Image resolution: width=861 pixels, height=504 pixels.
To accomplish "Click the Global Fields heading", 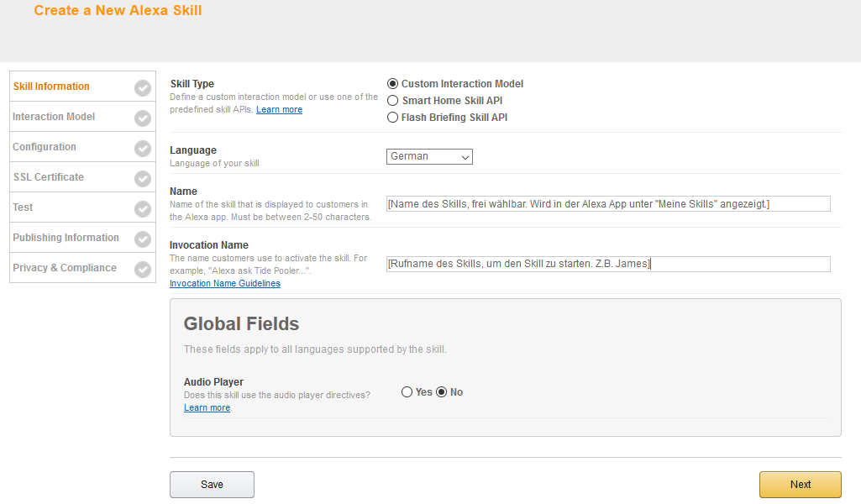I will pos(242,324).
